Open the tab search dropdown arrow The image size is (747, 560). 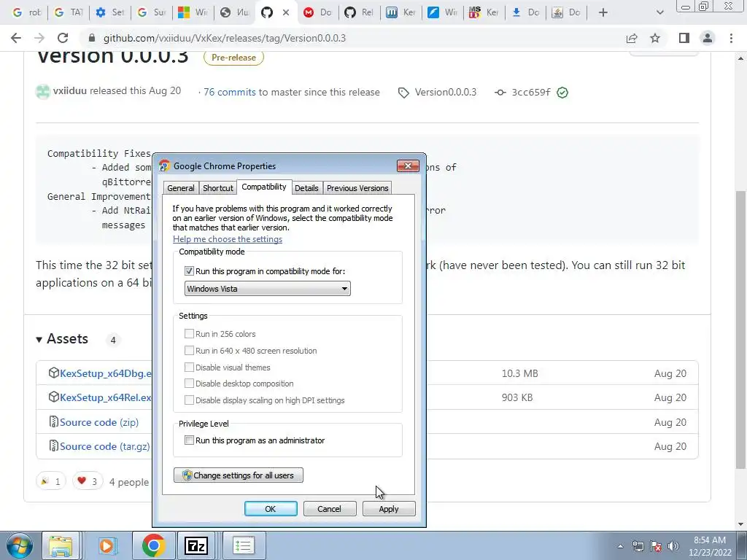(x=659, y=12)
